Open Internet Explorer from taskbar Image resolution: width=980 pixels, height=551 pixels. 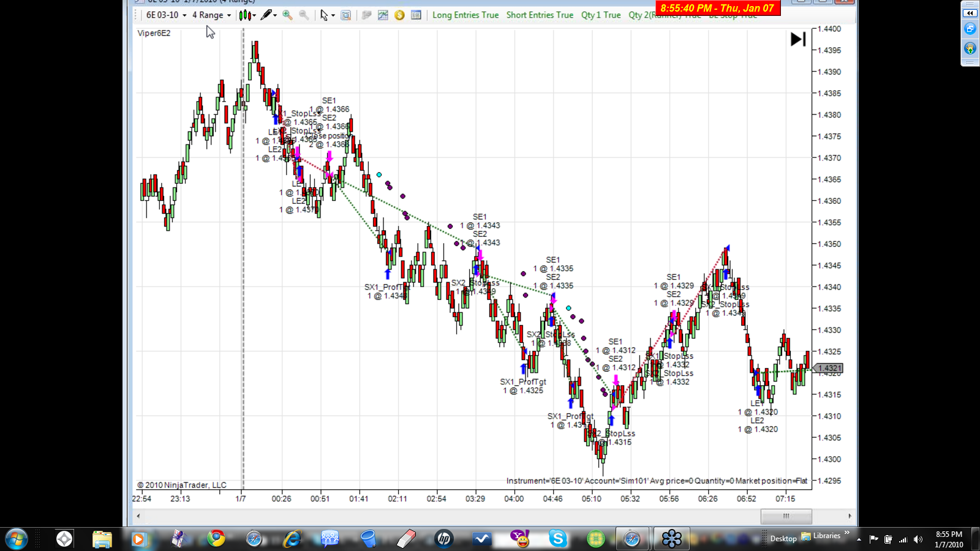pyautogui.click(x=292, y=539)
